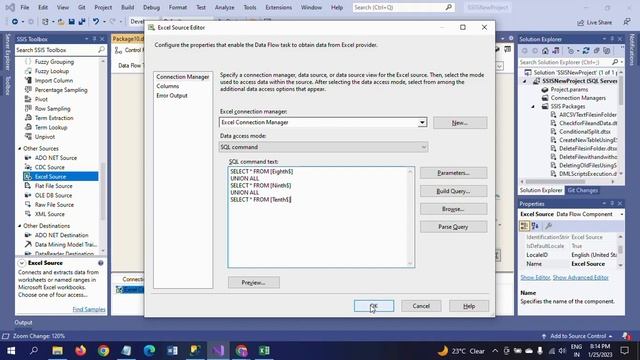This screenshot has height=360, width=640.
Task: Collapse the Other Destinations group
Action: [x=20, y=226]
